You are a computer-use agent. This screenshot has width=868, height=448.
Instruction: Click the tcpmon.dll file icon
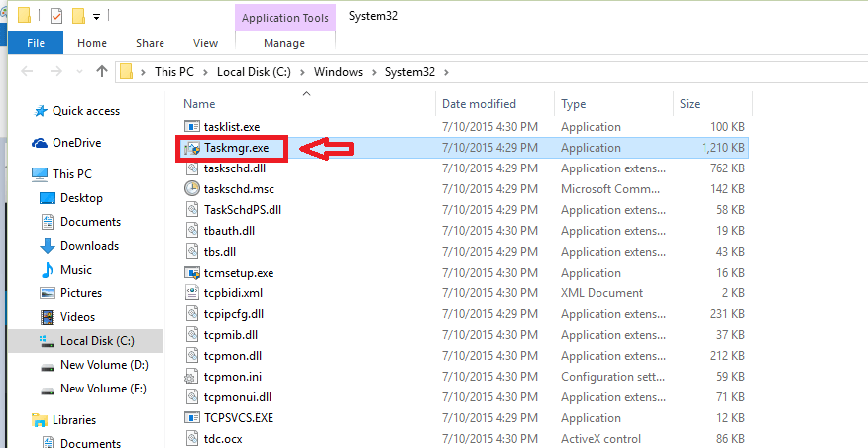click(192, 356)
